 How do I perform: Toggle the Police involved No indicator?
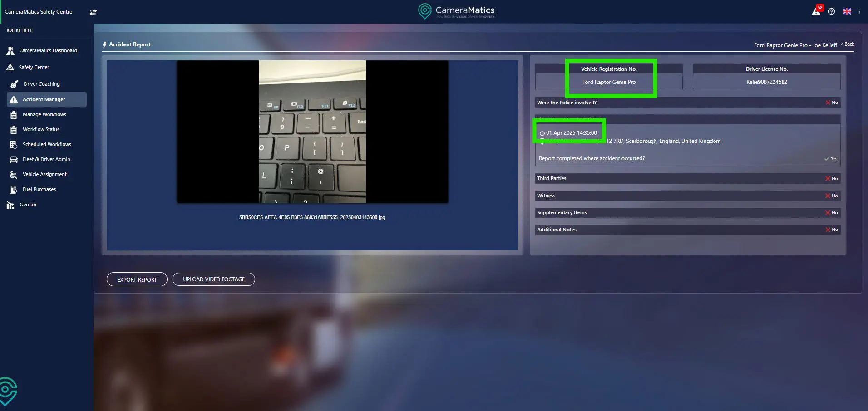point(831,103)
